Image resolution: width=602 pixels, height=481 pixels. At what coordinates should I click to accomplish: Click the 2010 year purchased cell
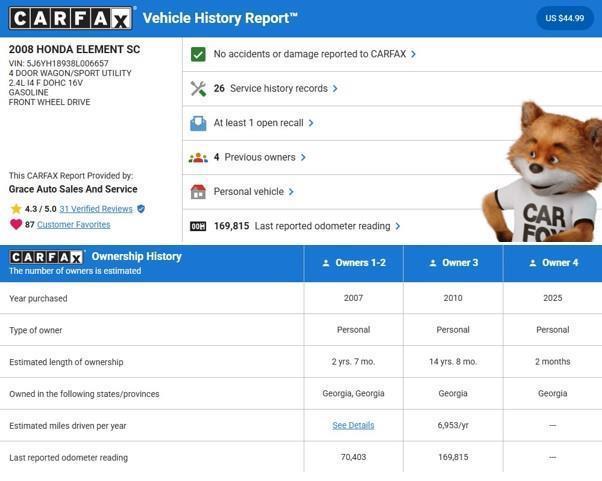pos(453,298)
